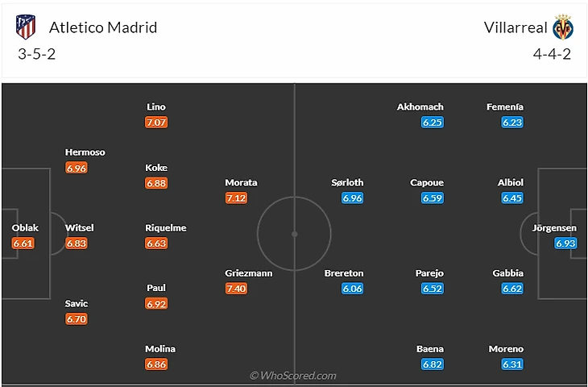
Task: Click the Atletico Madrid club crest
Action: tap(26, 27)
